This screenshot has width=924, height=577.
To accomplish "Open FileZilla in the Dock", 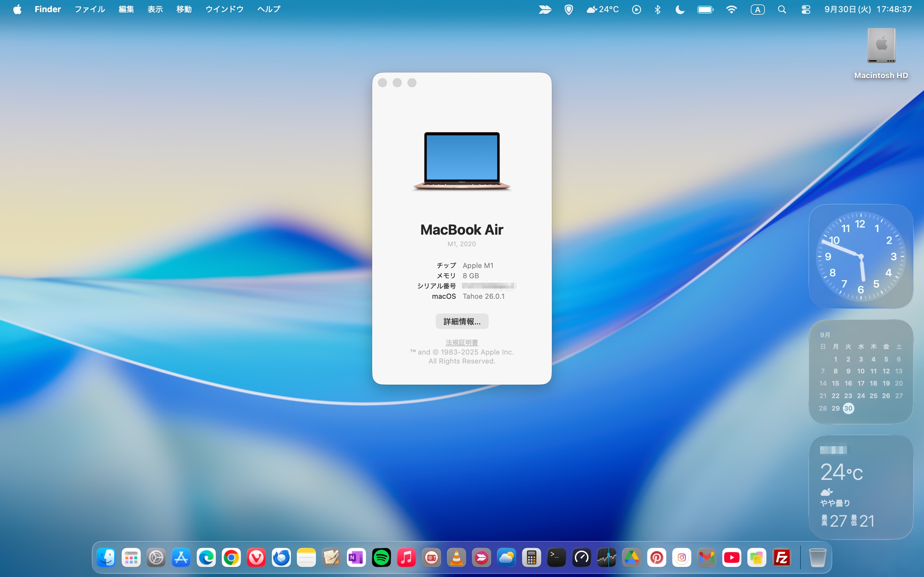I will pos(782,558).
